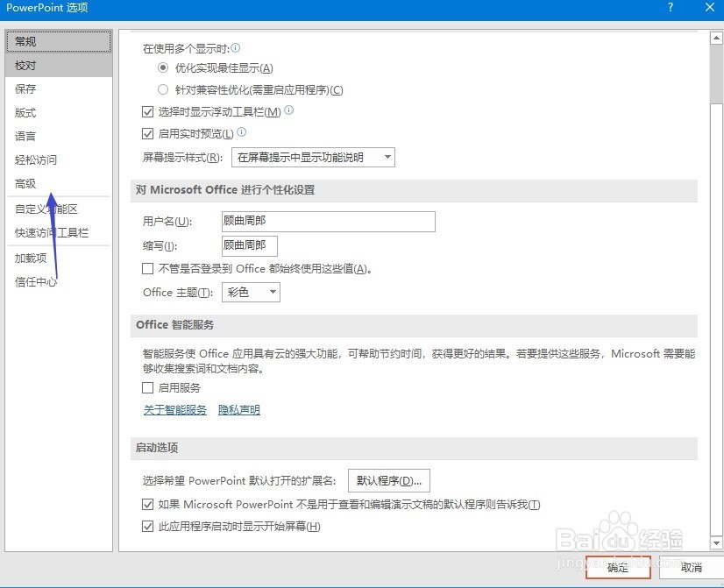The height and width of the screenshot is (588, 724).
Task: Follow the 关于智能服务 link
Action: [x=174, y=409]
